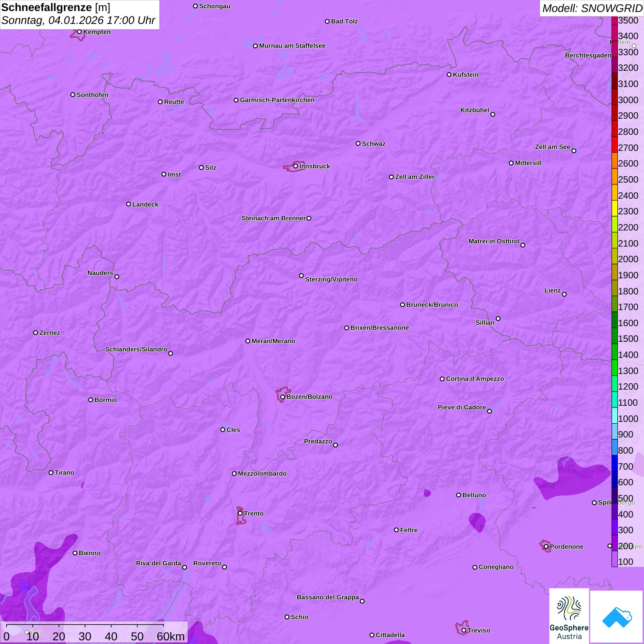Click the Predazzo label
644x644 pixels.
tap(318, 441)
